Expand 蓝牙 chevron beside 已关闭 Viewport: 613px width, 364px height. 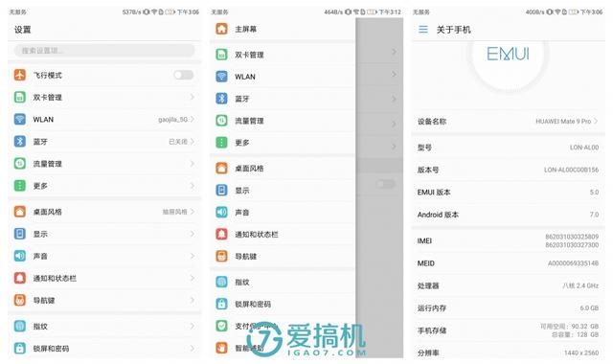click(192, 141)
